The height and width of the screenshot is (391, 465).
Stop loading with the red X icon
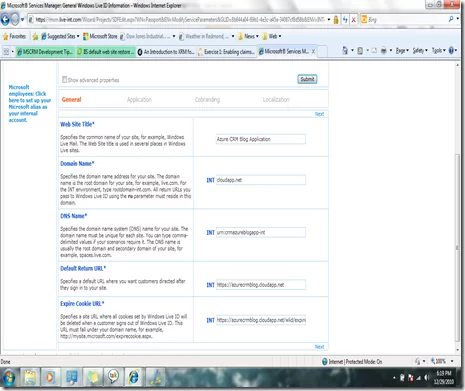coord(353,20)
